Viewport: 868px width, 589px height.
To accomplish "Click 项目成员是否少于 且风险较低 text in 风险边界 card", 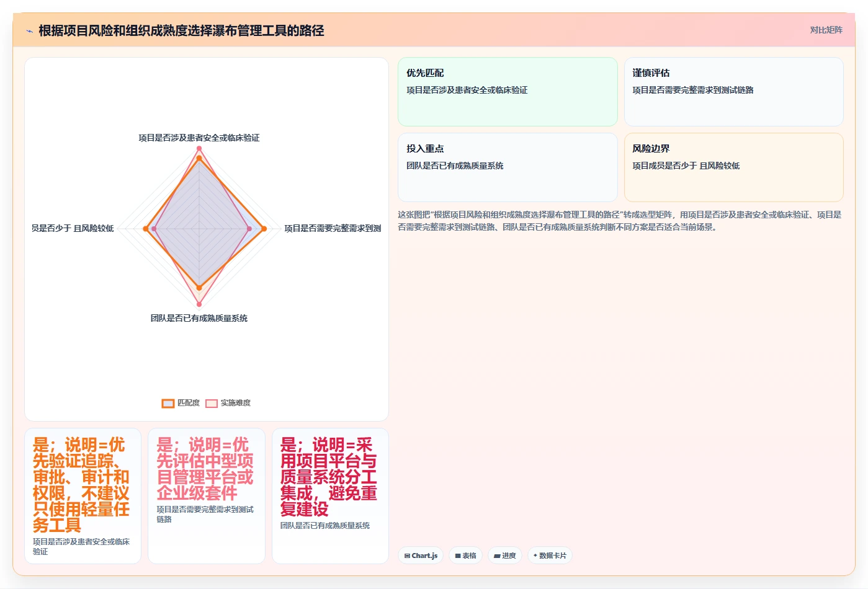I will click(x=686, y=166).
